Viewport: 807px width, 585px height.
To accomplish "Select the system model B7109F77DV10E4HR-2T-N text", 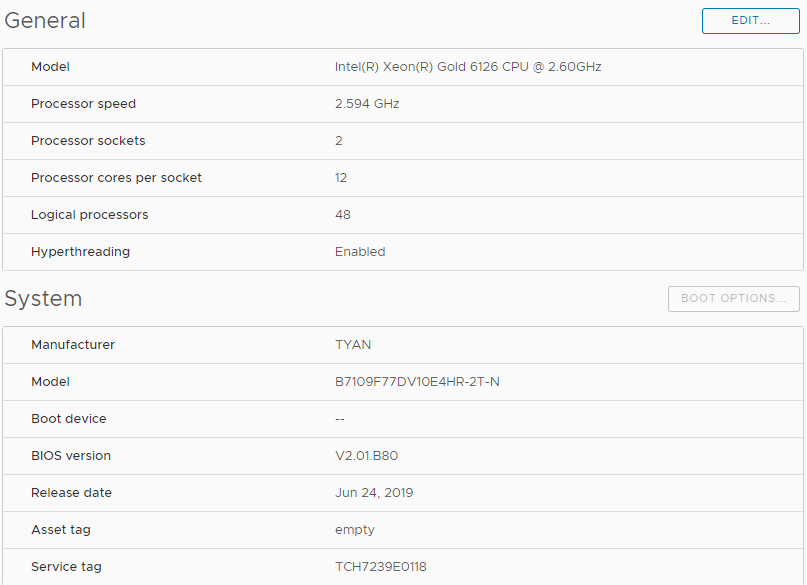I will pos(417,382).
